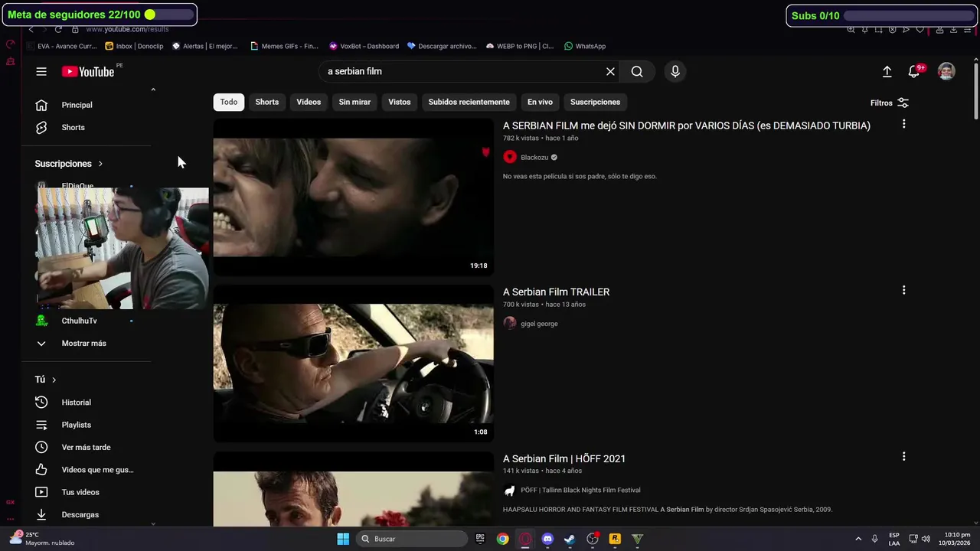Screen dimensions: 980x551
Task: Open the YouTube guide hamburger menu
Action: click(x=41, y=71)
